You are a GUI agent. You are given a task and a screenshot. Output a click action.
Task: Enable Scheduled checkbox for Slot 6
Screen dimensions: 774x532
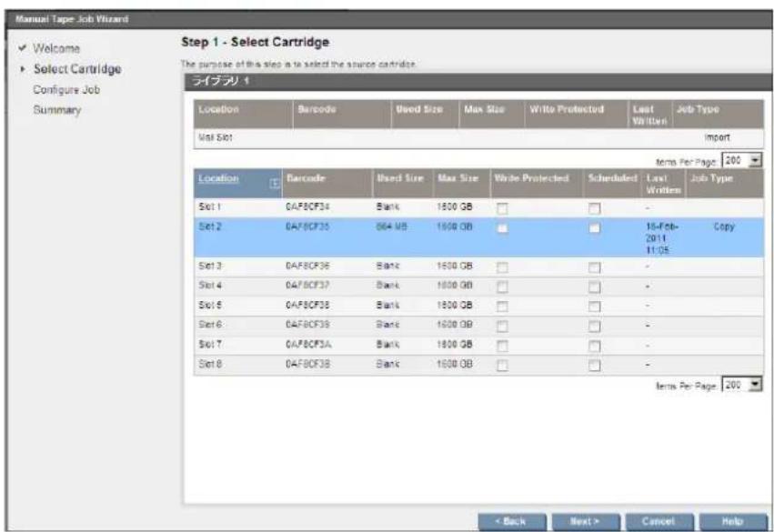(594, 326)
